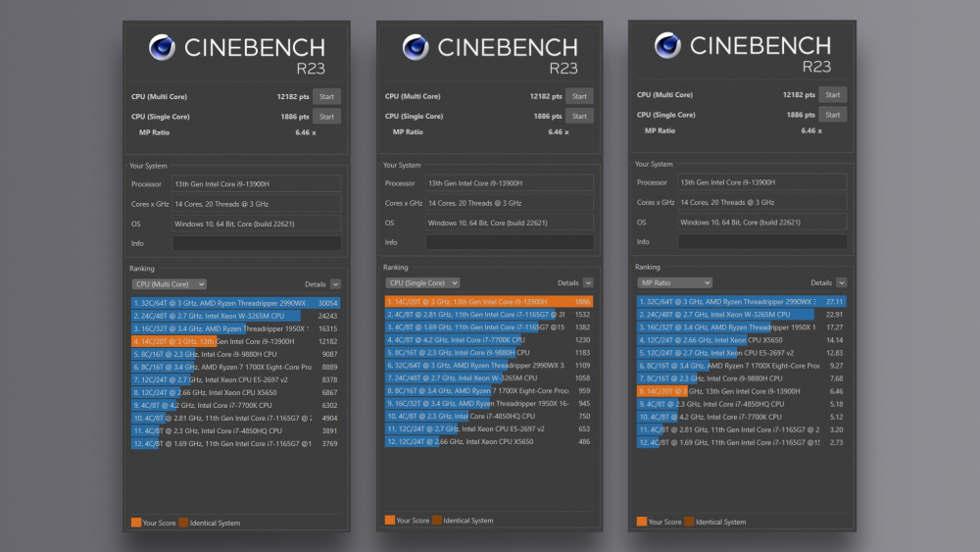Select the i7-7700K entry scoring 6302
The image size is (980, 552).
tap(235, 405)
